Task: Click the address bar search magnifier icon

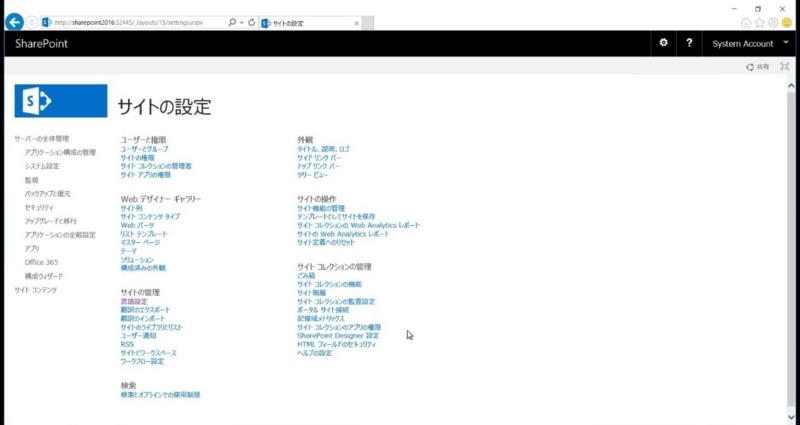Action: click(x=232, y=22)
